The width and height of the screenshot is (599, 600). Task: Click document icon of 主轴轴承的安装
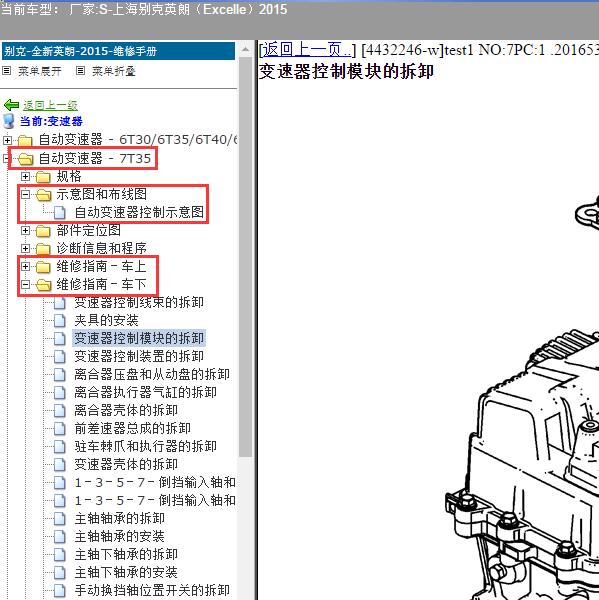pyautogui.click(x=60, y=536)
